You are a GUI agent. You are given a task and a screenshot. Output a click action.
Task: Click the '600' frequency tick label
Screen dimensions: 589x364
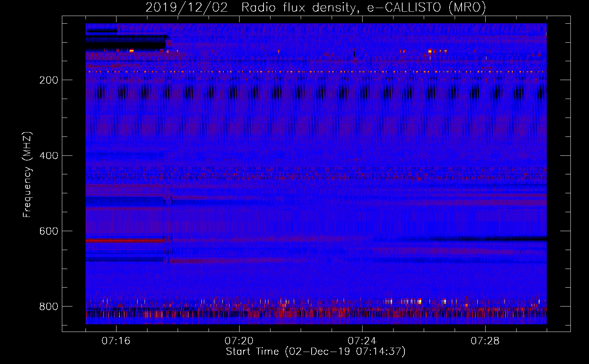point(49,232)
